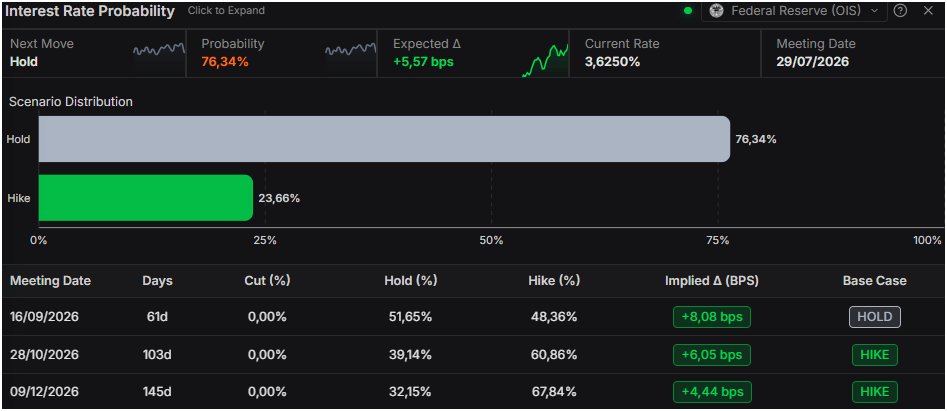
Task: Sort by the Meeting Date column header
Action: (51, 281)
